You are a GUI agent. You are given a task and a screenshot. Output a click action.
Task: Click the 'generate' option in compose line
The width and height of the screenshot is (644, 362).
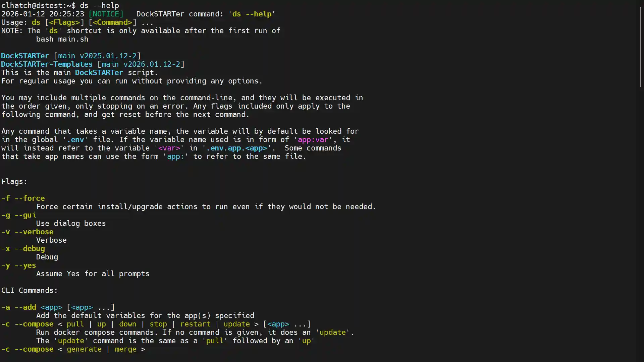click(84, 349)
